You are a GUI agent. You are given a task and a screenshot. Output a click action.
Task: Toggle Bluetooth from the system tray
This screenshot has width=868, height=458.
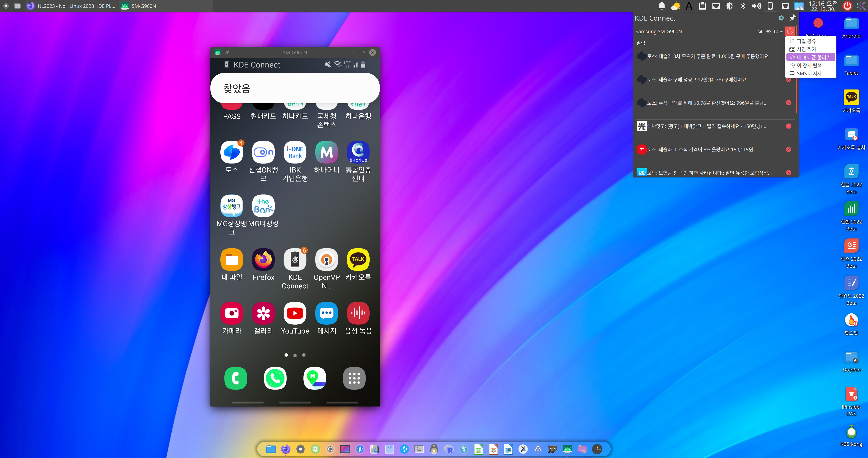pyautogui.click(x=743, y=6)
